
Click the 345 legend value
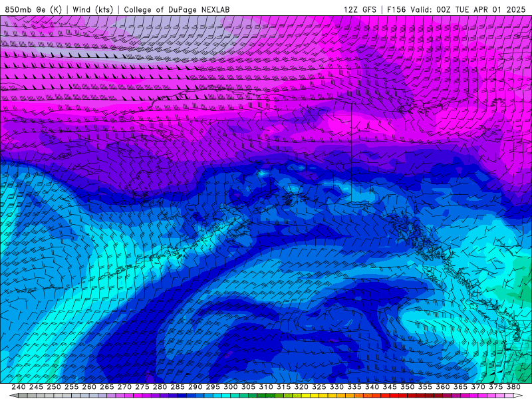click(390, 387)
